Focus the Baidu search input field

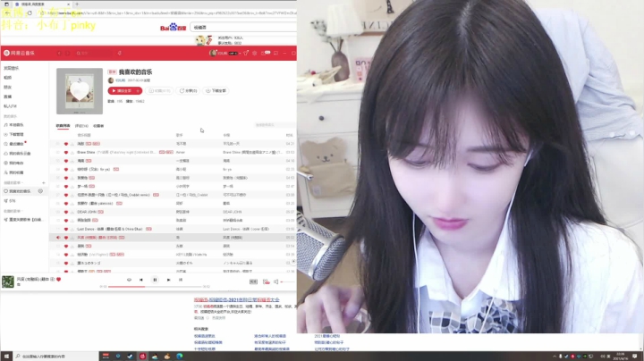coord(245,27)
